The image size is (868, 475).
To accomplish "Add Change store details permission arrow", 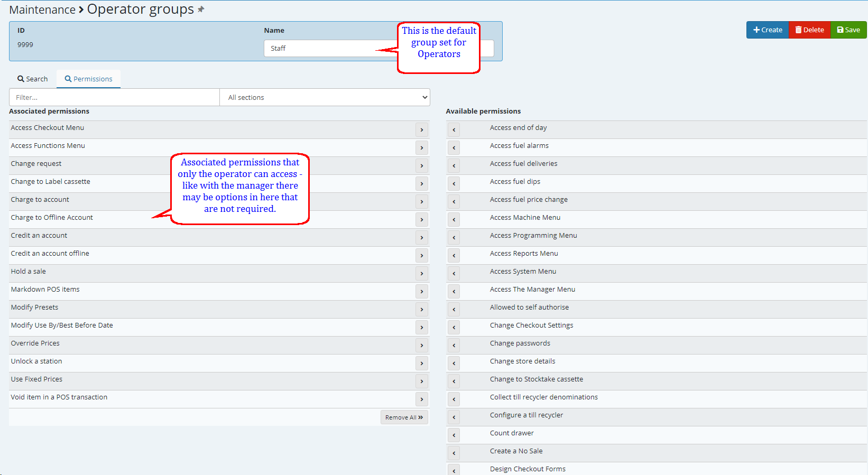I will [454, 364].
